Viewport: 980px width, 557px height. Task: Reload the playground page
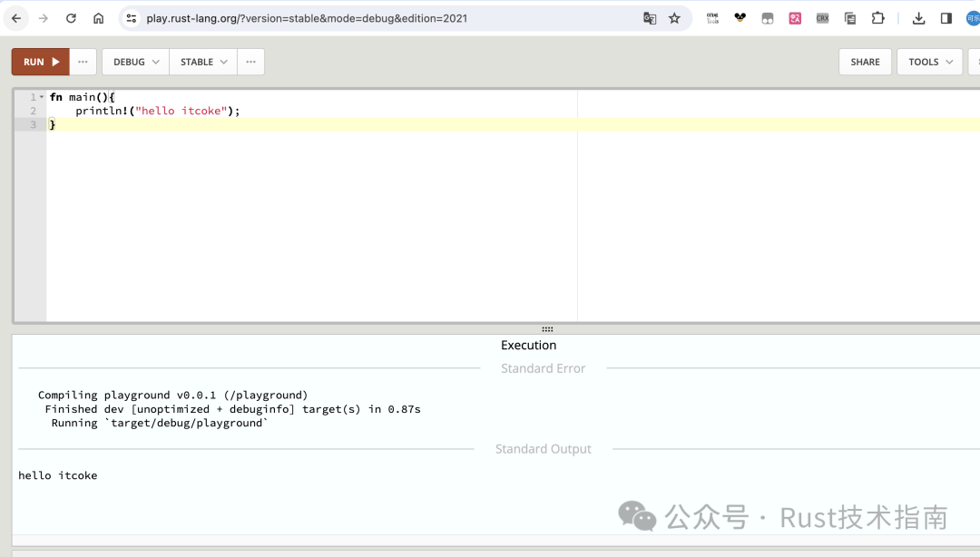[x=71, y=18]
